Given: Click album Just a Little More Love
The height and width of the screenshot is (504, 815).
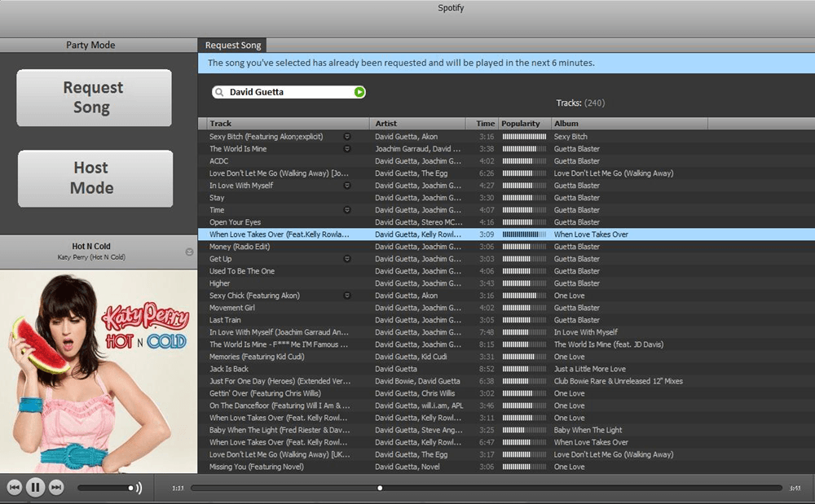Looking at the screenshot, I should pyautogui.click(x=589, y=369).
